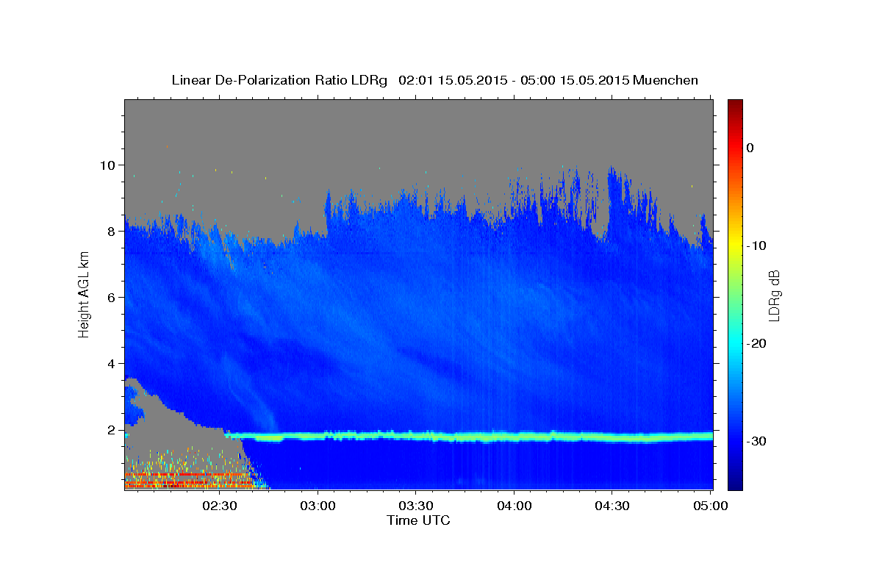Click the 'Time UTC' axis label

click(x=418, y=520)
